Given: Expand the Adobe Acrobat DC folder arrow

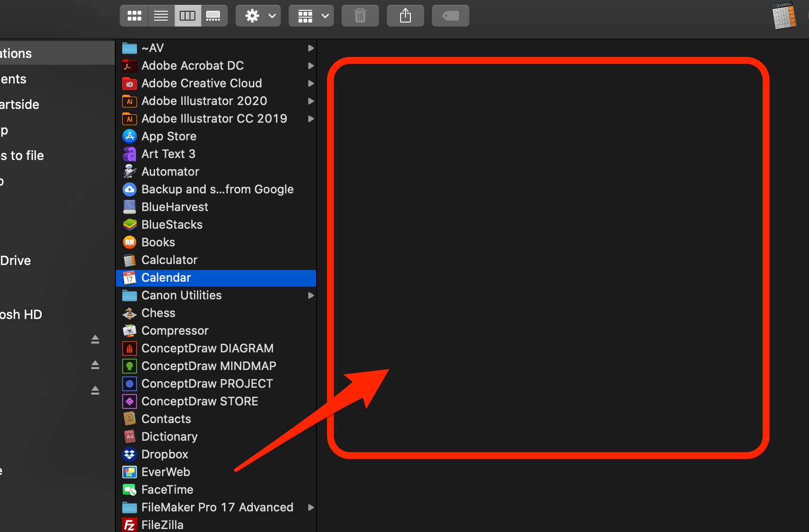Looking at the screenshot, I should (x=311, y=66).
